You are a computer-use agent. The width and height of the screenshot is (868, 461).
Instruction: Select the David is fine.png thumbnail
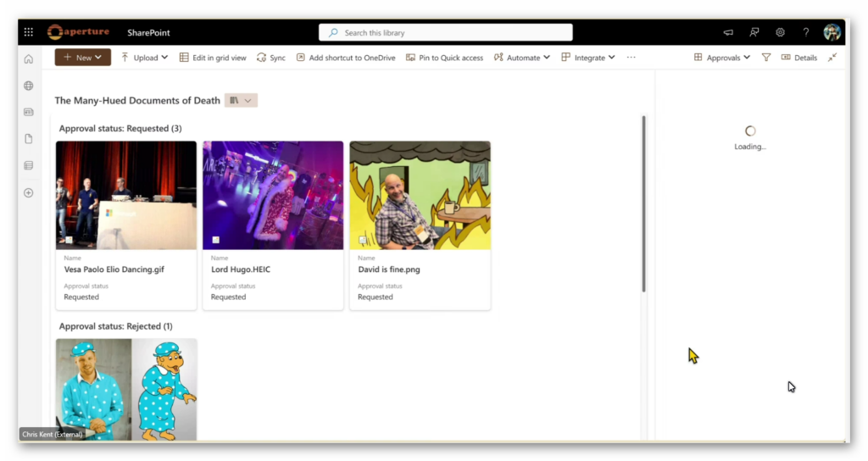pyautogui.click(x=420, y=195)
